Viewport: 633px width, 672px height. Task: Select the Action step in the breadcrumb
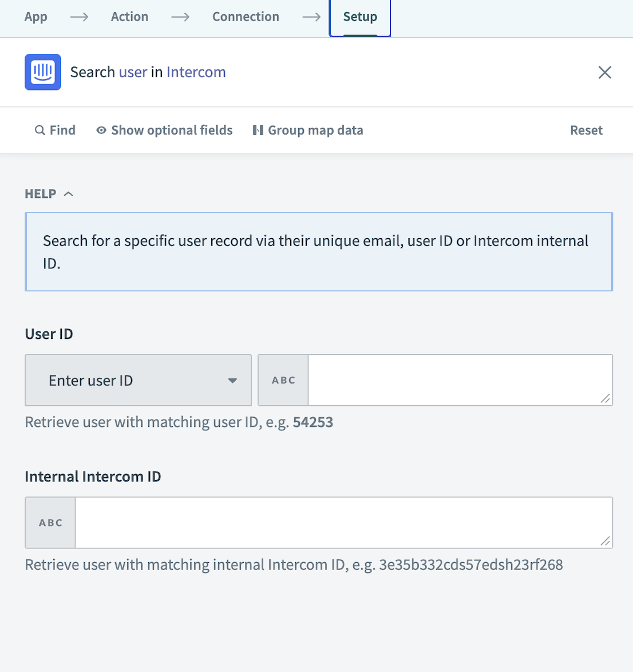(x=129, y=17)
